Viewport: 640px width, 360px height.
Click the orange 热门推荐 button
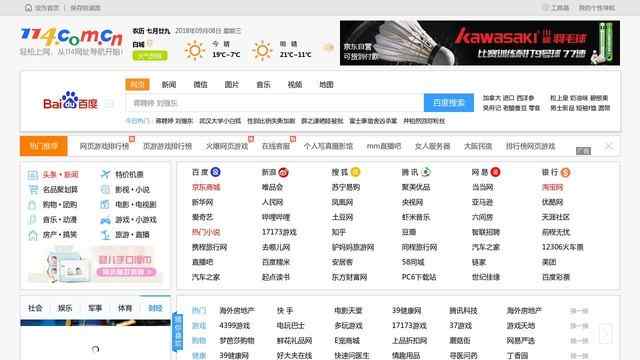(x=44, y=146)
